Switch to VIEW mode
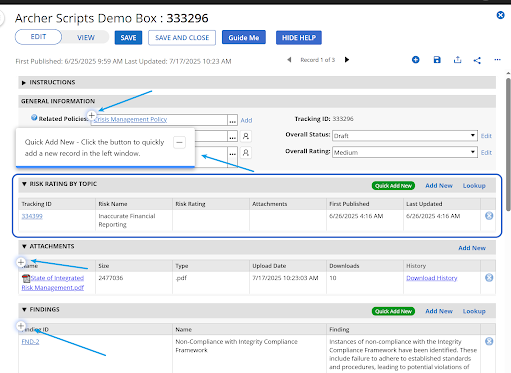 (x=86, y=38)
